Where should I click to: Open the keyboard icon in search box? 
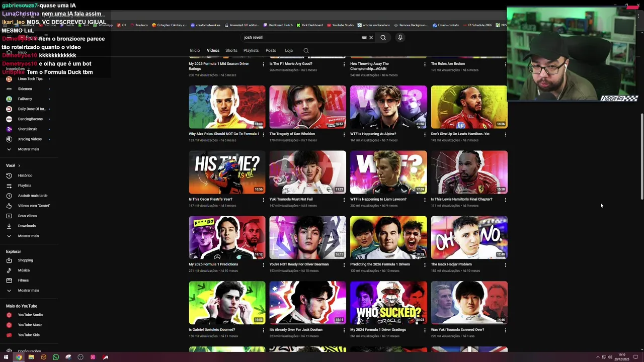coord(364,37)
